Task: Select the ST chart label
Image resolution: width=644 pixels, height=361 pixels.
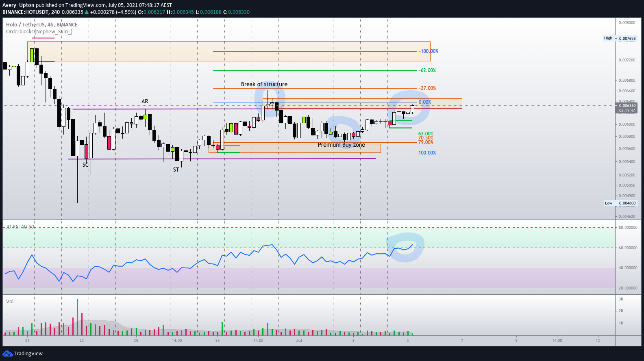Action: click(176, 170)
